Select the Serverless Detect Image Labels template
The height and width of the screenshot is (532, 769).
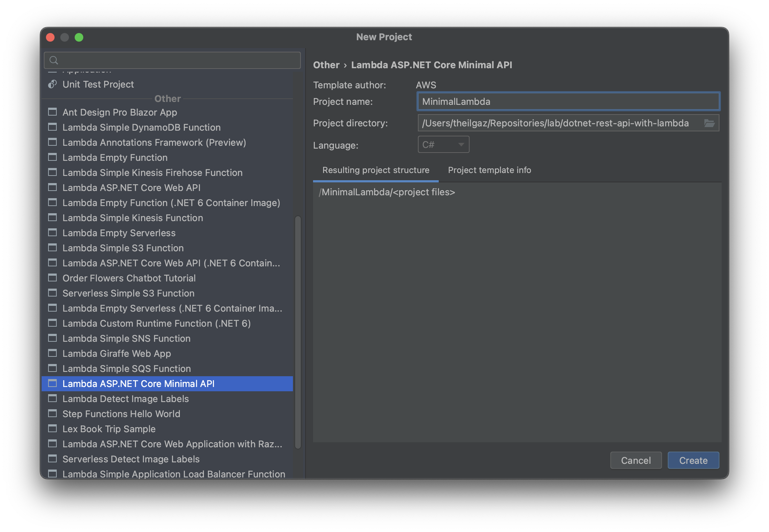tap(131, 459)
